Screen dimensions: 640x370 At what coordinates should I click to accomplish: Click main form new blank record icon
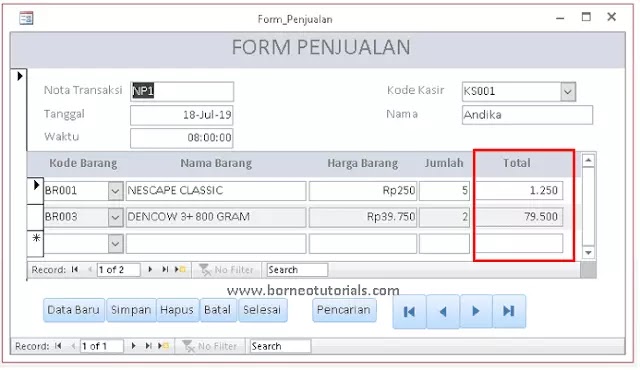click(x=163, y=346)
